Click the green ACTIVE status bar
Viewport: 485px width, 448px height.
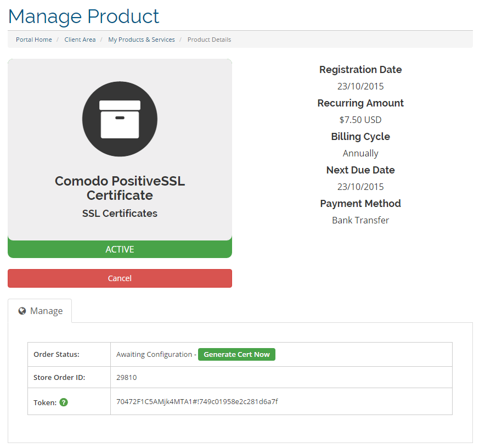(120, 249)
